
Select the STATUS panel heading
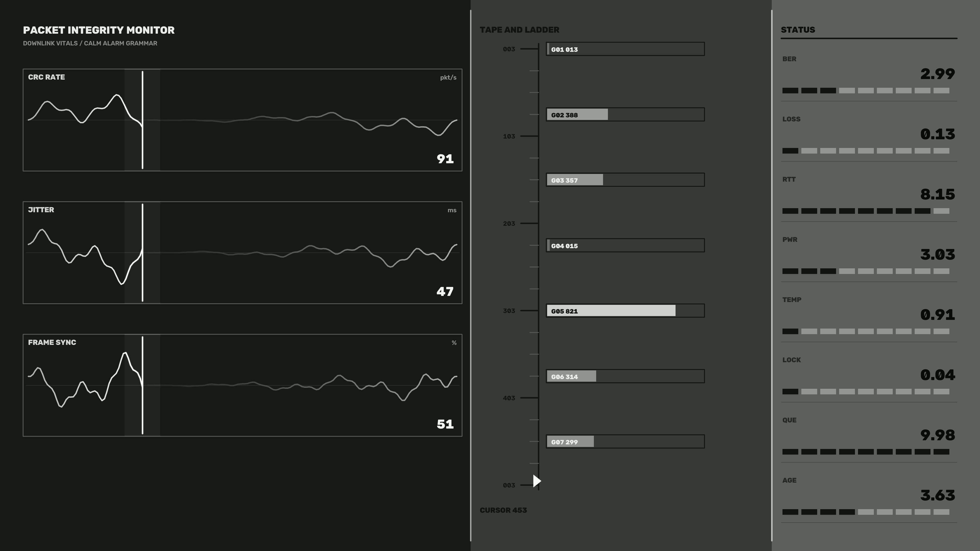point(798,30)
